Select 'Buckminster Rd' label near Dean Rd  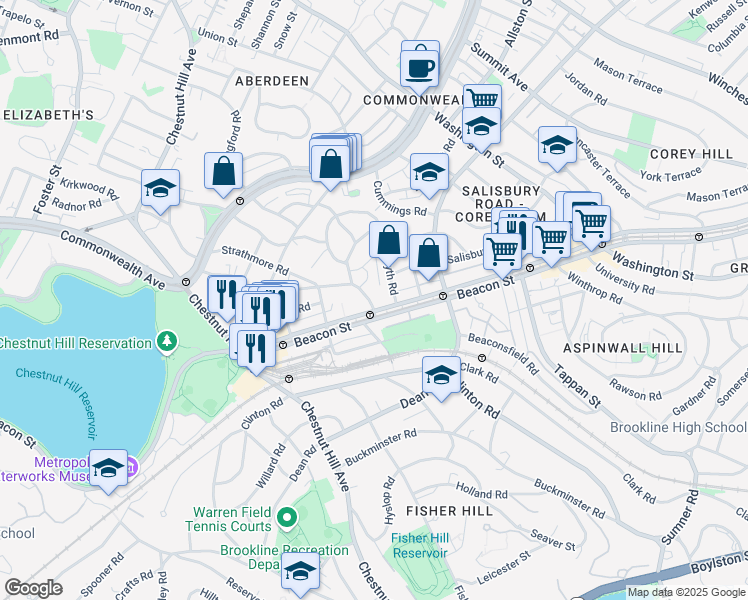[381, 446]
